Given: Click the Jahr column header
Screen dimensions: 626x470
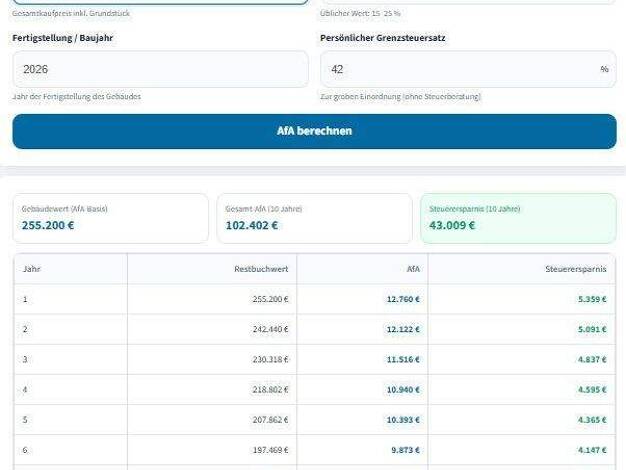Looking at the screenshot, I should 32,269.
